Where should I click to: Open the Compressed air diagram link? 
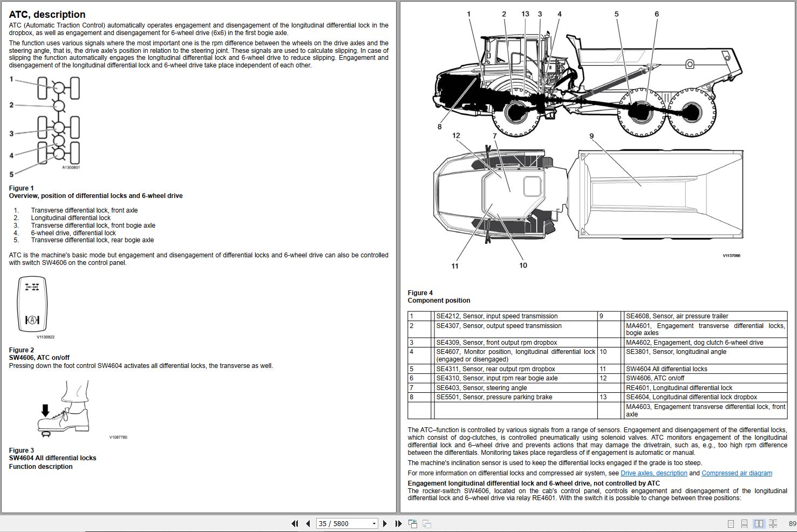point(737,473)
